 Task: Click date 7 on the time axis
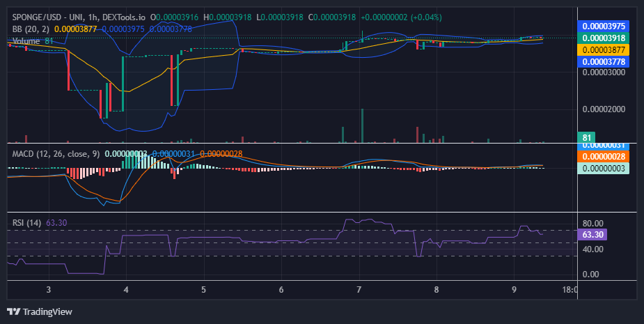(x=359, y=289)
